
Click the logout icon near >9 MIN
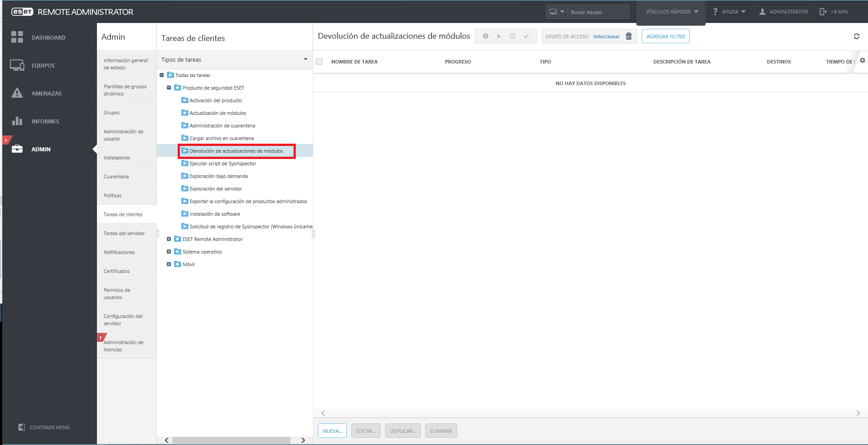[823, 12]
